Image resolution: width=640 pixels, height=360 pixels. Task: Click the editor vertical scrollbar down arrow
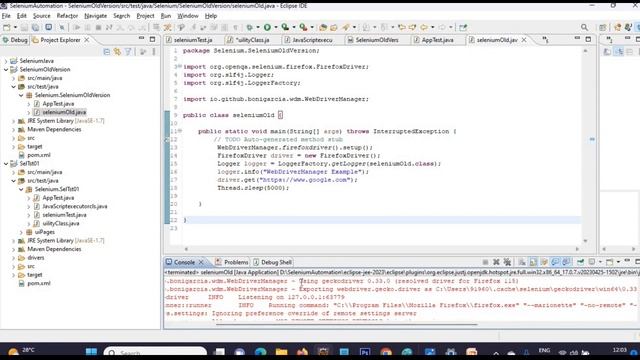pyautogui.click(x=585, y=241)
